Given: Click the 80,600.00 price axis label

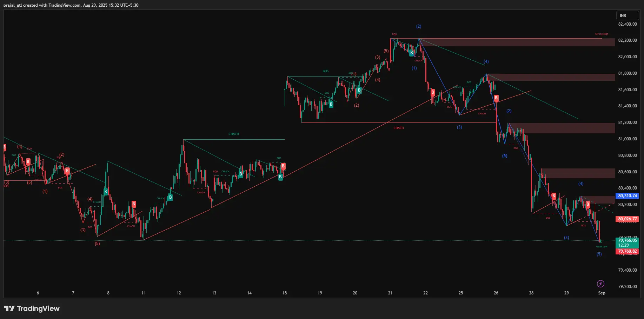Looking at the screenshot, I should tap(628, 172).
